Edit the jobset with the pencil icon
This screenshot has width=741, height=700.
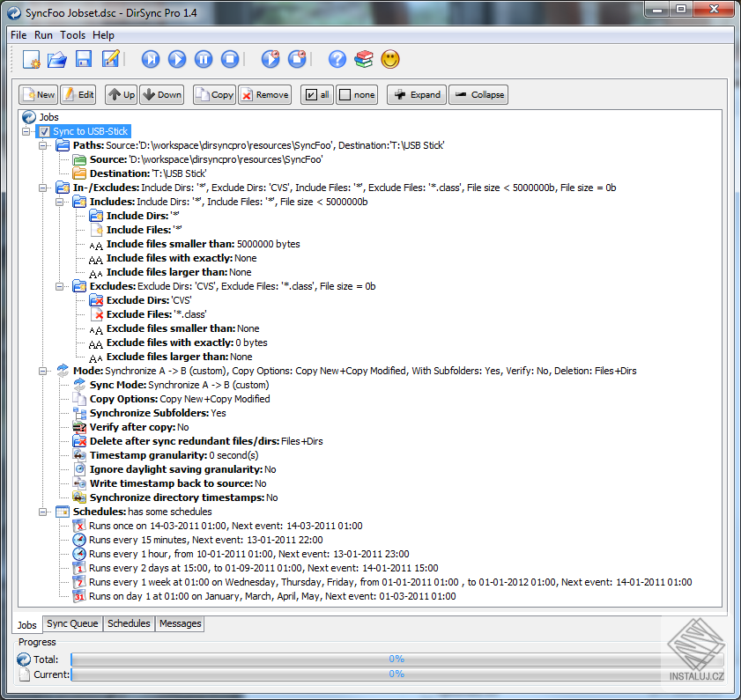109,59
